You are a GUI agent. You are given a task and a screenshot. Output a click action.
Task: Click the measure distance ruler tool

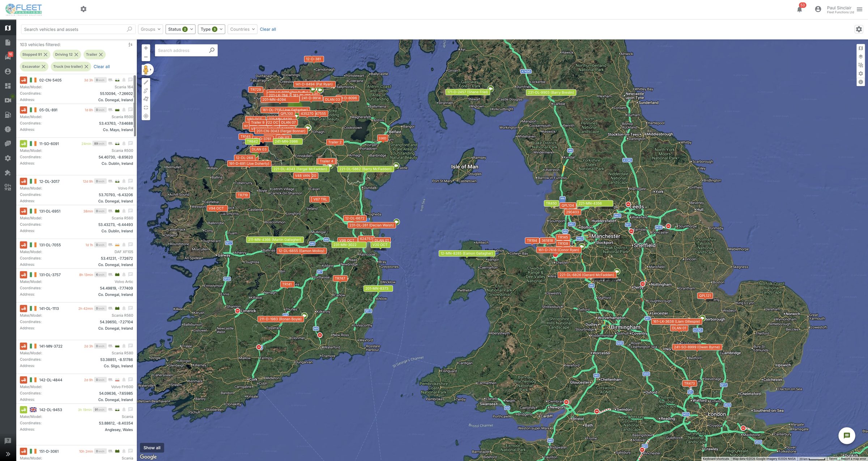[146, 82]
